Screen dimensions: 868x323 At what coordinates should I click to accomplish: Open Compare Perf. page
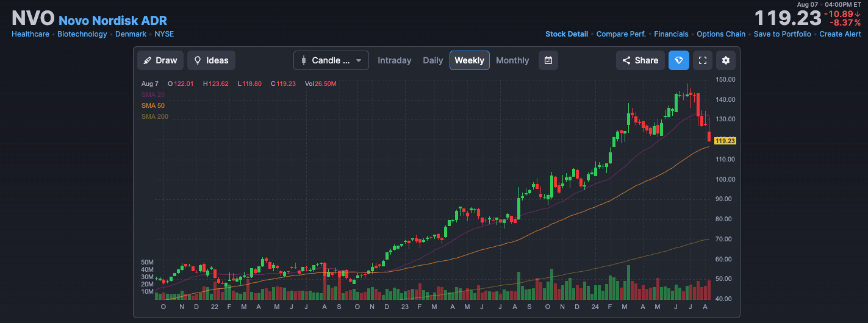tap(621, 34)
